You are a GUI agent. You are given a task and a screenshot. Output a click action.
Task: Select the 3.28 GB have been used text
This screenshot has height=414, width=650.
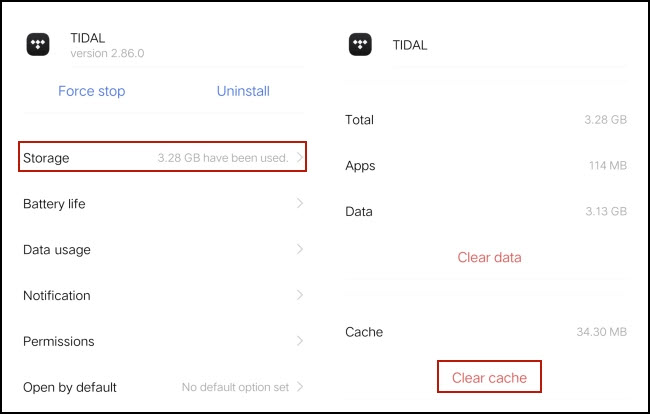223,157
